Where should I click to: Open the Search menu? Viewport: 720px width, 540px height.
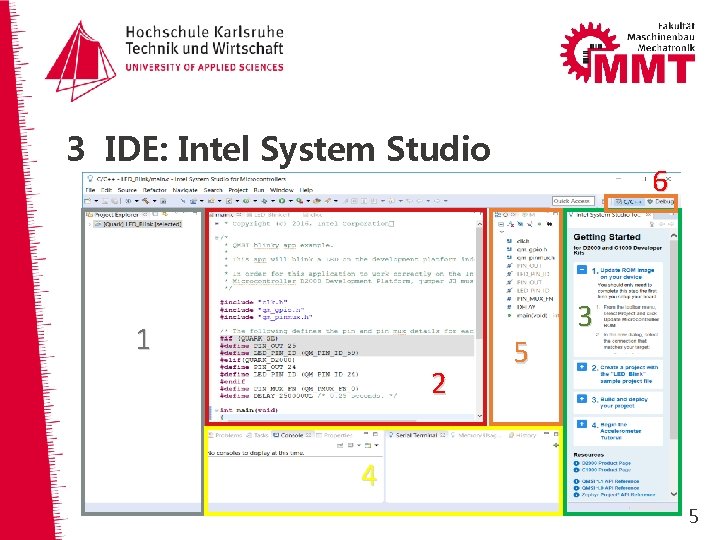pos(213,190)
